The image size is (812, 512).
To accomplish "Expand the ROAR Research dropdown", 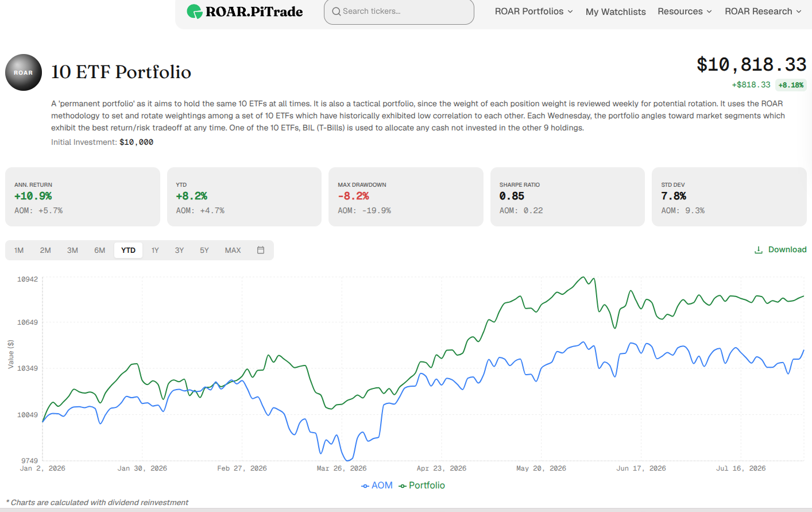I will pyautogui.click(x=763, y=11).
